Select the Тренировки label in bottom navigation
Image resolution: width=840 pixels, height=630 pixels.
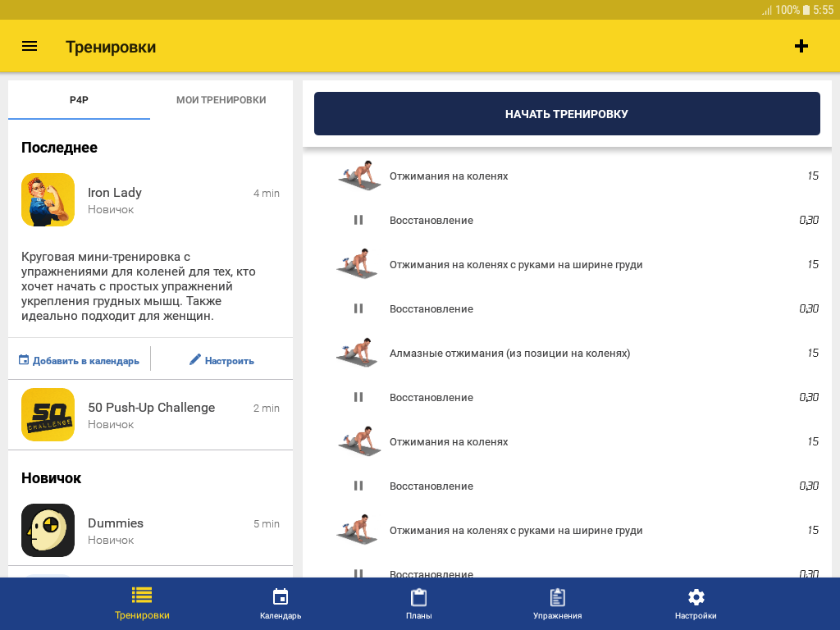click(x=142, y=615)
